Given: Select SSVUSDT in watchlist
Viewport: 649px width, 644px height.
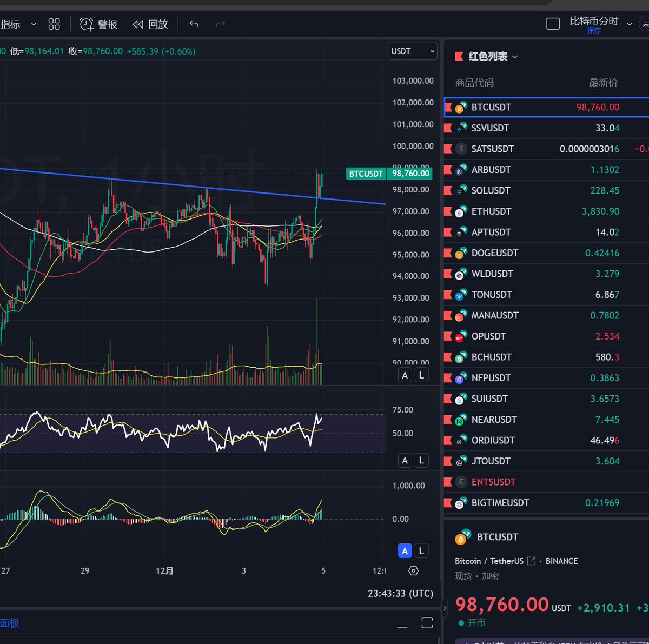Looking at the screenshot, I should [x=546, y=128].
